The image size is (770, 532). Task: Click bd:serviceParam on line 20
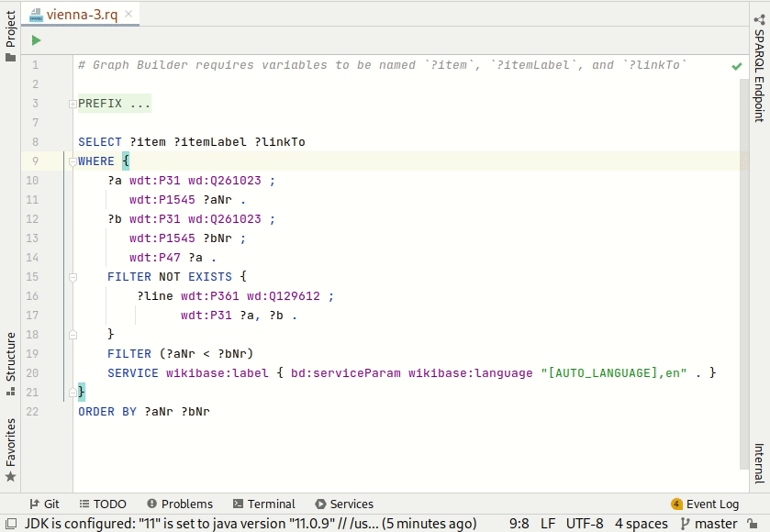(x=345, y=373)
